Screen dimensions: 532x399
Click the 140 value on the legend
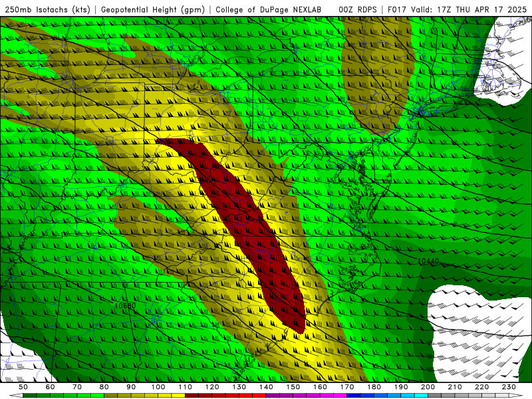tap(266, 387)
